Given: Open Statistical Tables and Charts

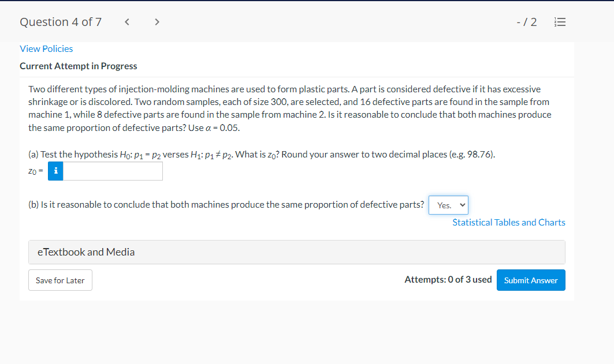Looking at the screenshot, I should [508, 222].
